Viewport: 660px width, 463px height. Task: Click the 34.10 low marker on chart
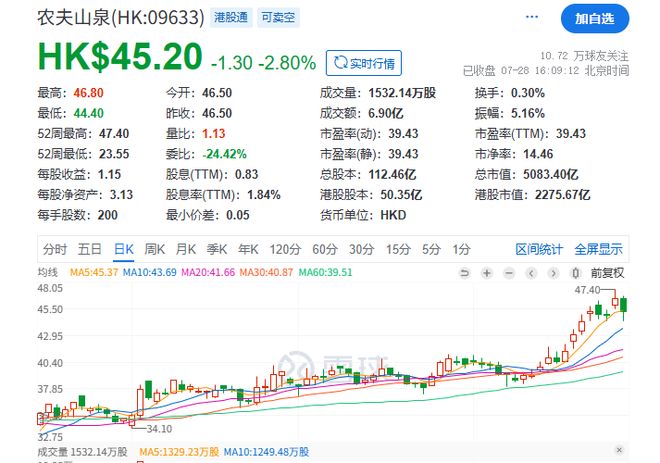(x=159, y=428)
